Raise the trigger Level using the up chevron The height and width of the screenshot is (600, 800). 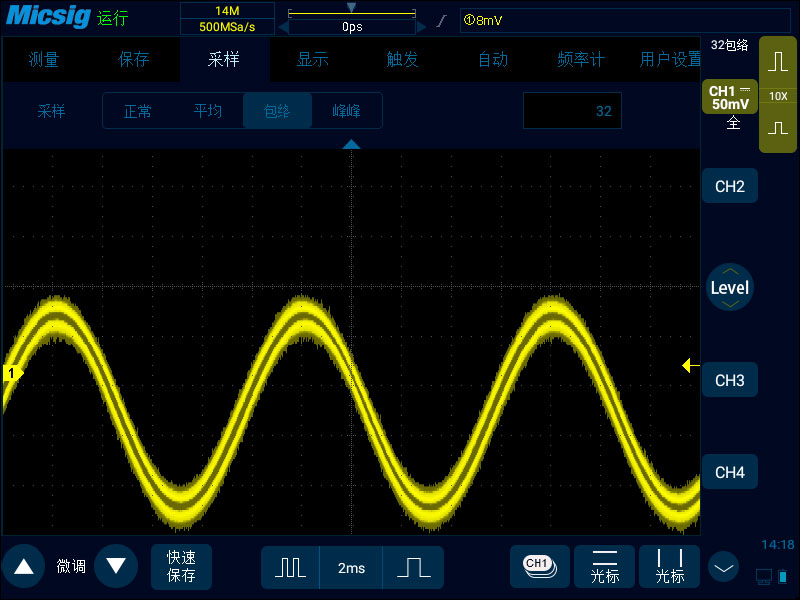coord(729,272)
